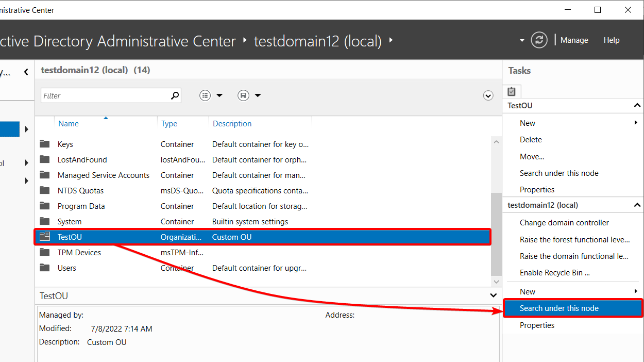Click testdomain12 (local) in the breadcrumb
The height and width of the screenshot is (362, 644).
point(318,41)
